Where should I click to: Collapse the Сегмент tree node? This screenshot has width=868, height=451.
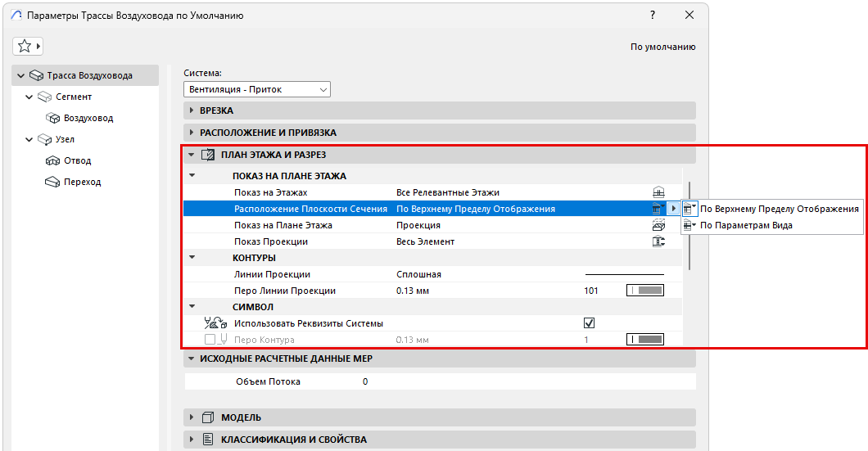[29, 97]
